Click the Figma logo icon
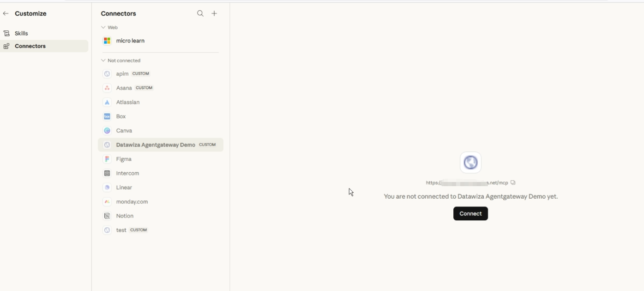This screenshot has height=291, width=644. 107,159
